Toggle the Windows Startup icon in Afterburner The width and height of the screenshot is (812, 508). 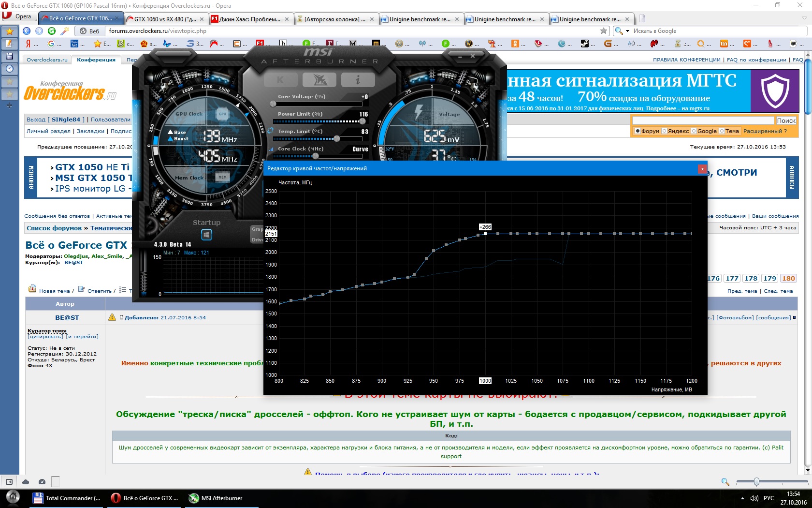[x=206, y=235]
